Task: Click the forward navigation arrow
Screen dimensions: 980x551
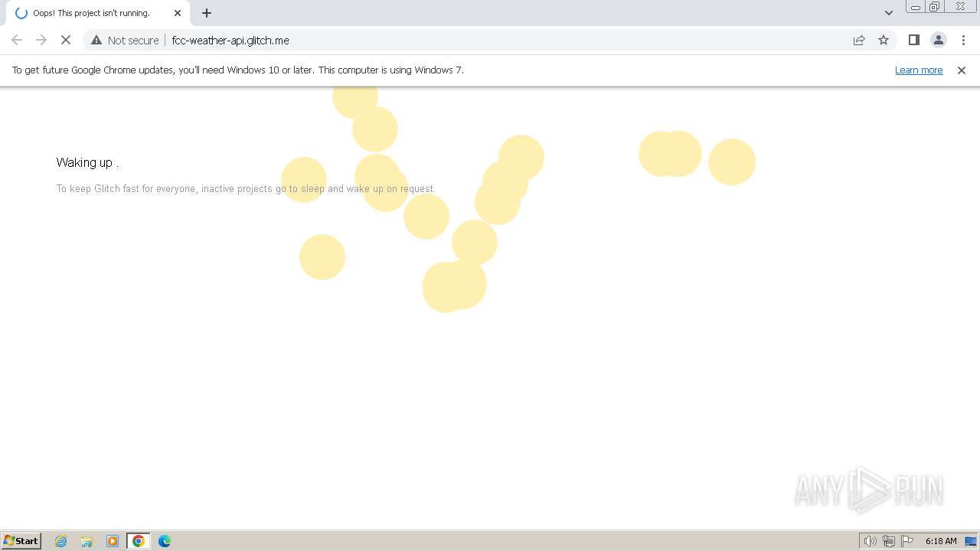Action: [x=41, y=40]
